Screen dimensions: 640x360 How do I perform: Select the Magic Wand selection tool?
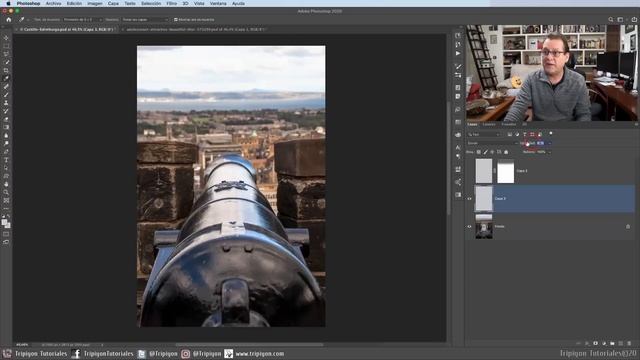click(6, 62)
